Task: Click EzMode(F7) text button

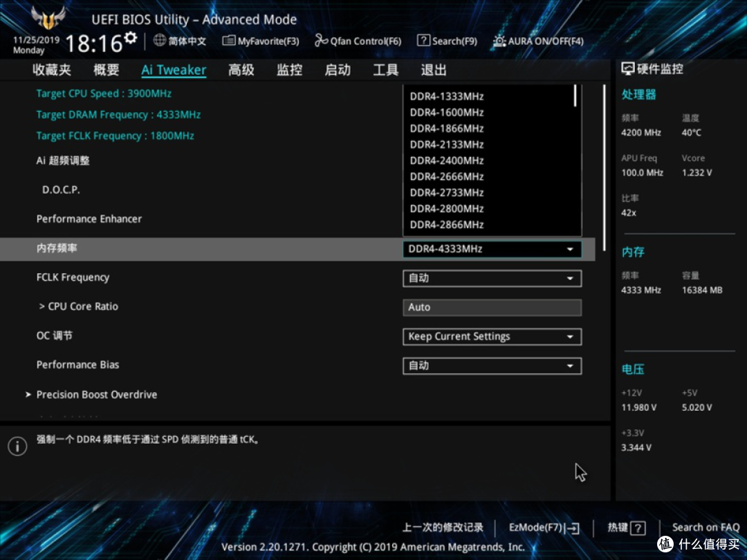Action: click(x=535, y=527)
